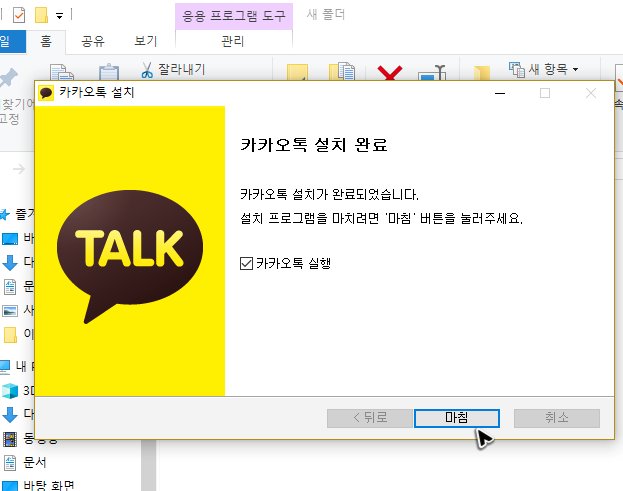Open the 보기 ribbon tab in Explorer

point(146,41)
